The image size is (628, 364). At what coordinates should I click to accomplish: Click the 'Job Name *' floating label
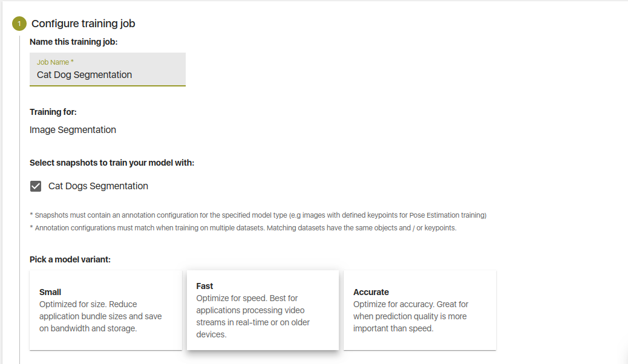pyautogui.click(x=55, y=62)
